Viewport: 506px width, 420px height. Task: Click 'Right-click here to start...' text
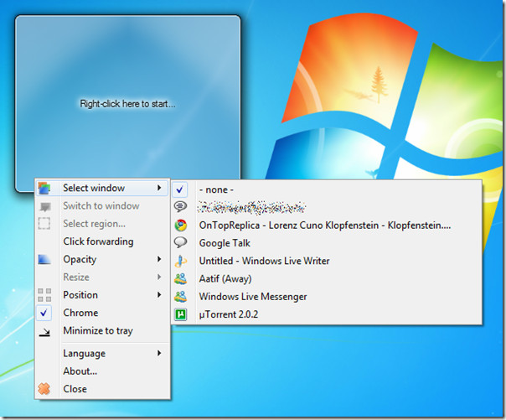[x=127, y=104]
